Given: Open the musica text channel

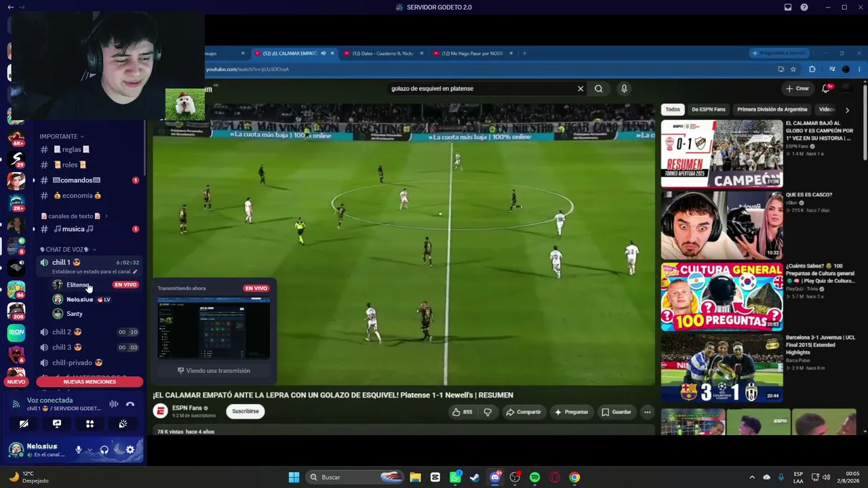Looking at the screenshot, I should pos(89,229).
